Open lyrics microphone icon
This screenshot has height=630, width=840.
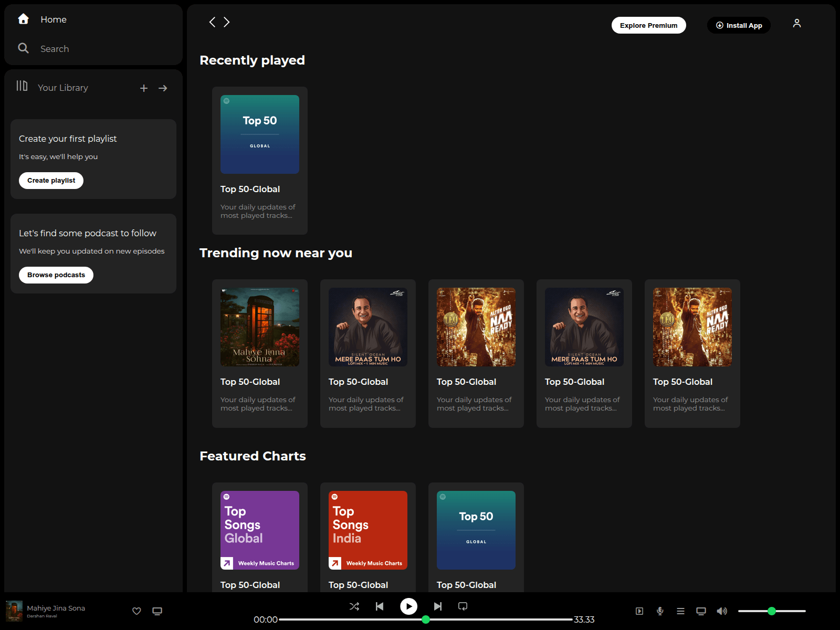pos(660,611)
